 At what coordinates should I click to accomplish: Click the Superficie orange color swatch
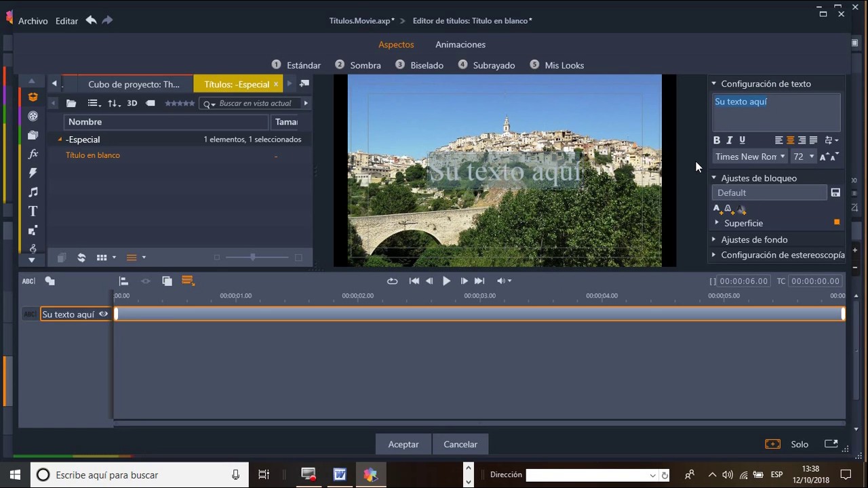pos(837,222)
